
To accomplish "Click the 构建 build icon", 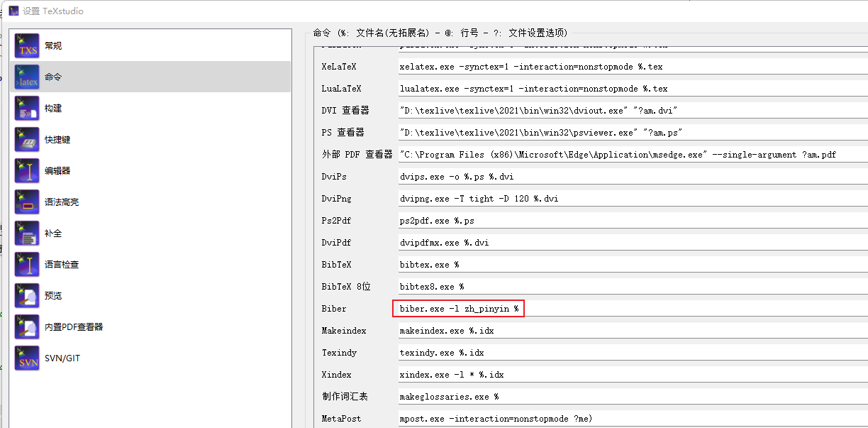I will (x=28, y=108).
